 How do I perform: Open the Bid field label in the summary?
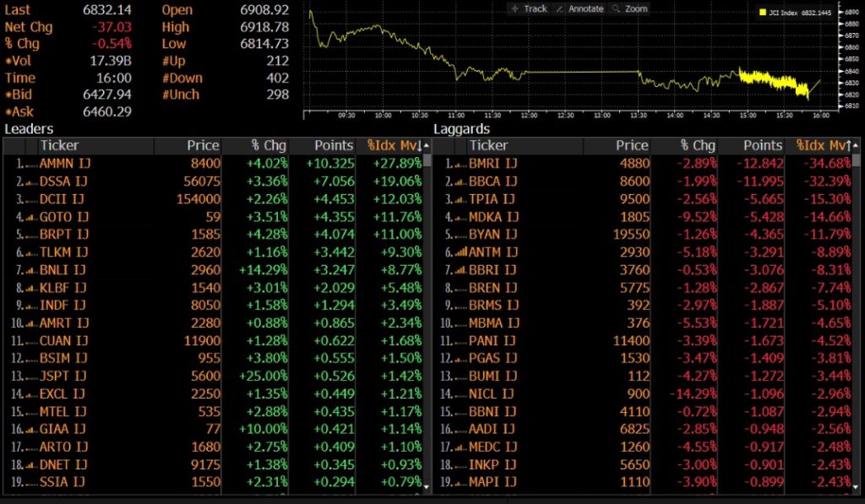coord(19,95)
